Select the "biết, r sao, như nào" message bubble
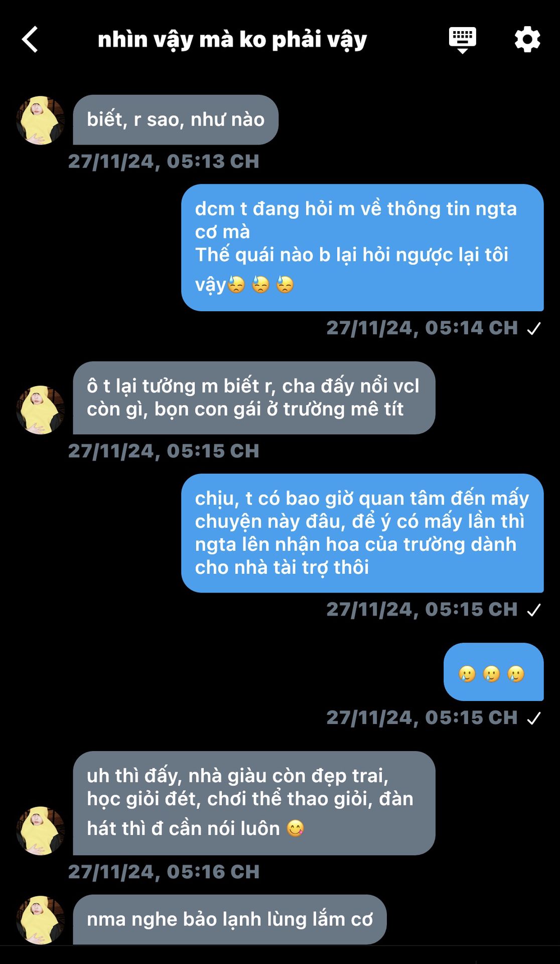560x964 pixels. 176,120
